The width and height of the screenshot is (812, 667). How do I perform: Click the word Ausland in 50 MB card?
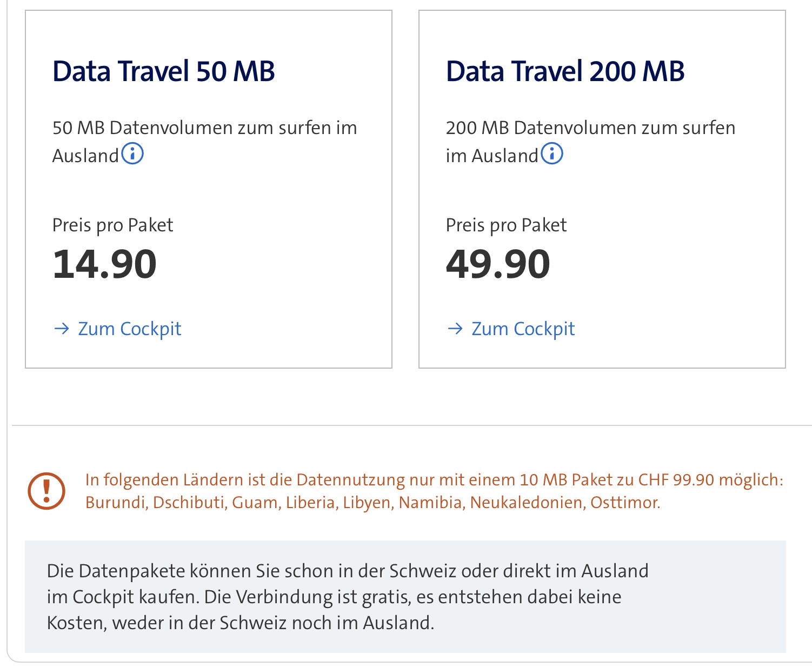[85, 156]
